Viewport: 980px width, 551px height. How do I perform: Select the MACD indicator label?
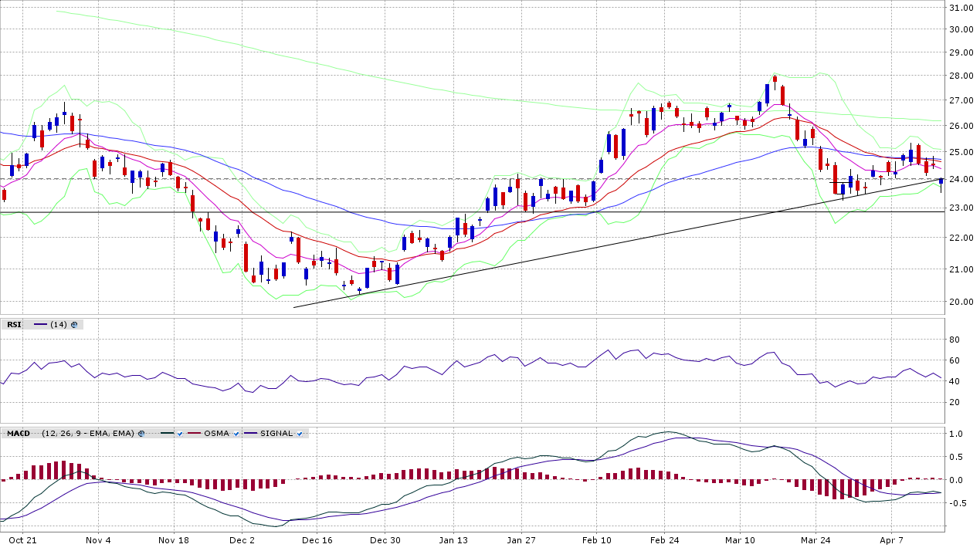tap(19, 434)
